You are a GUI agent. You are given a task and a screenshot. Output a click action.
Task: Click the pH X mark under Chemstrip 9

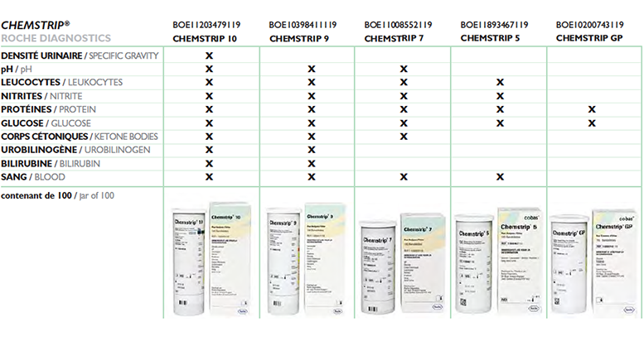[x=312, y=70]
